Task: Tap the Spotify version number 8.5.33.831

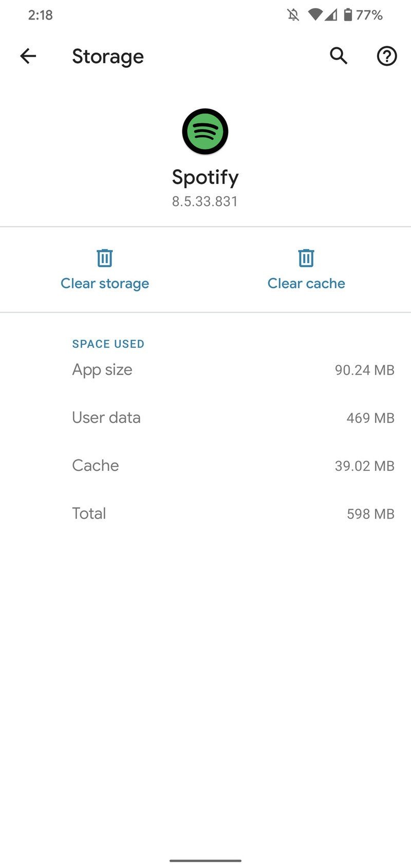Action: (204, 201)
